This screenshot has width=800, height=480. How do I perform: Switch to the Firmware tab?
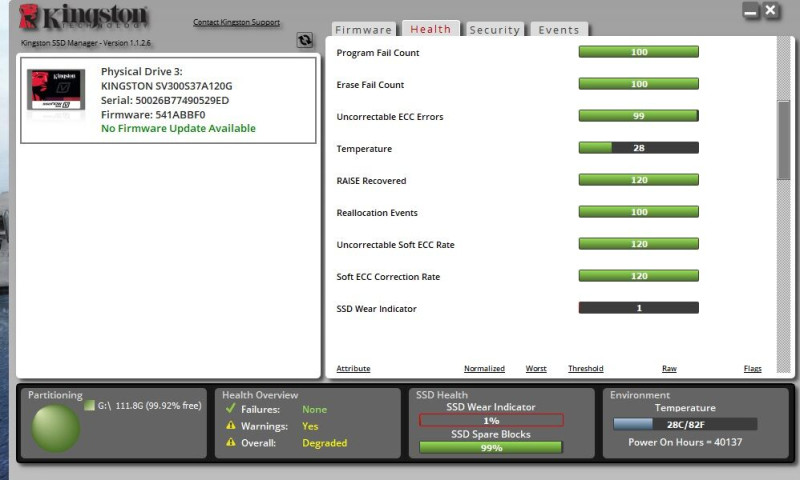tap(363, 30)
